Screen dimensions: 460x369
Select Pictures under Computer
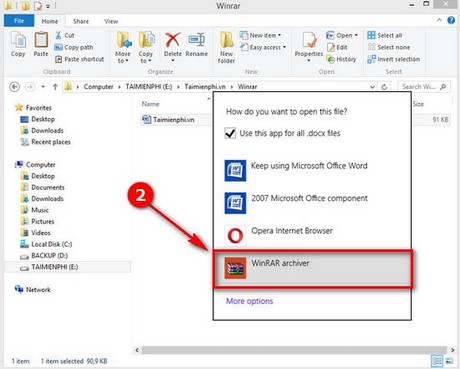tap(37, 221)
